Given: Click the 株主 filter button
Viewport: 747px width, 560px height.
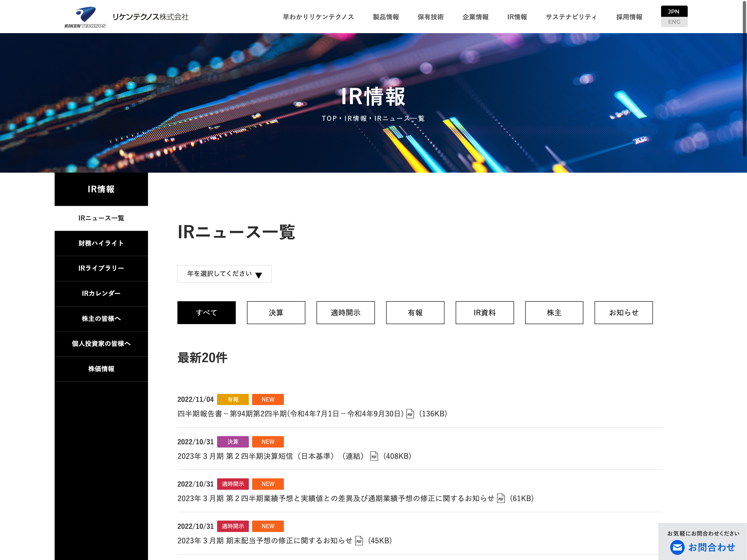Looking at the screenshot, I should click(x=554, y=313).
